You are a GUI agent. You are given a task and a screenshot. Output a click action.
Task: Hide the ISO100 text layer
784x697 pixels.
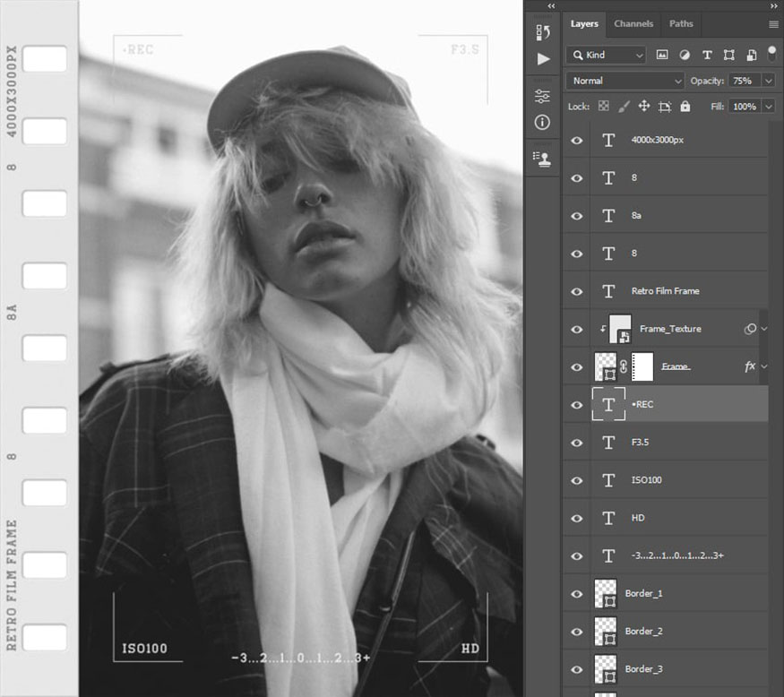(x=576, y=480)
